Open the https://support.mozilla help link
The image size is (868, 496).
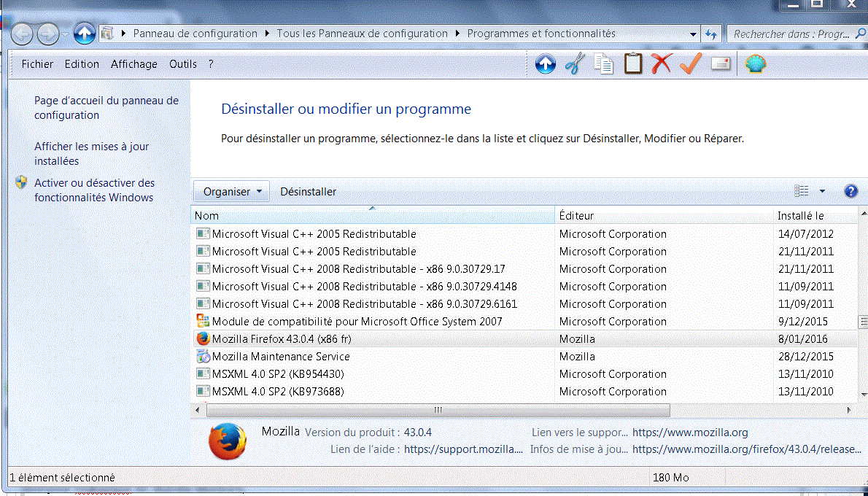click(x=464, y=449)
